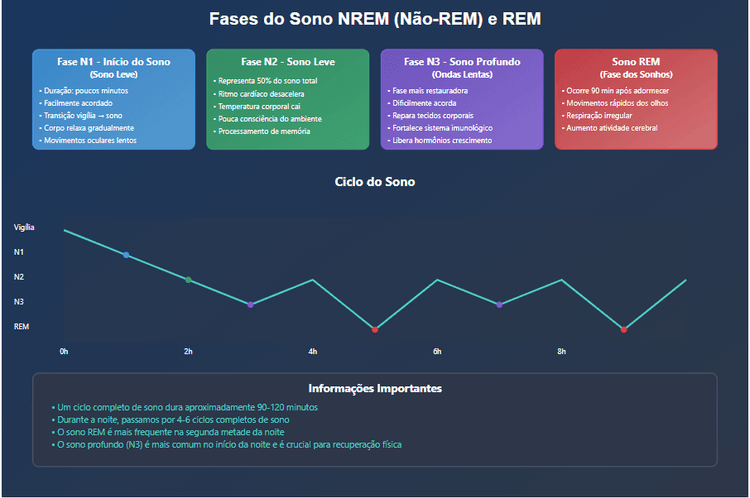This screenshot has height=498, width=750.
Task: Click the second red REM marker
Action: tap(624, 329)
